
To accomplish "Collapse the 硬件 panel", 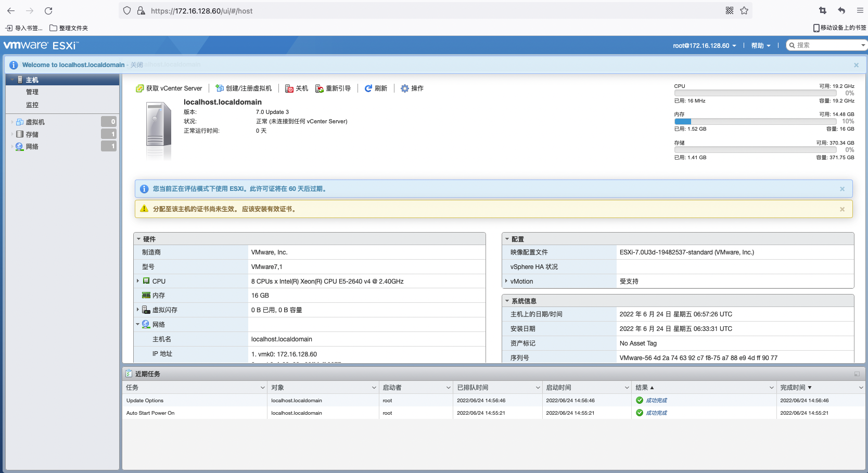I will pyautogui.click(x=139, y=239).
